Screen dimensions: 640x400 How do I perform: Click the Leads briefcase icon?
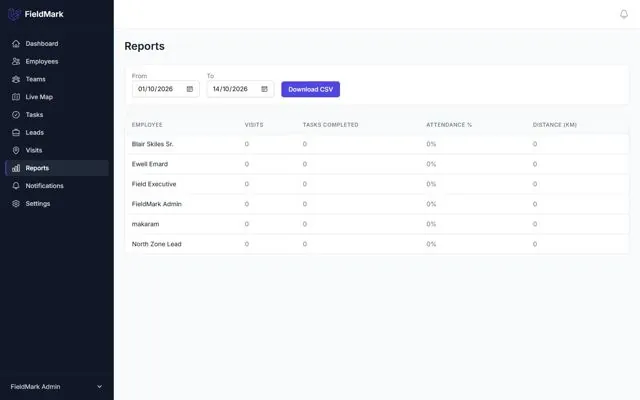[x=16, y=132]
